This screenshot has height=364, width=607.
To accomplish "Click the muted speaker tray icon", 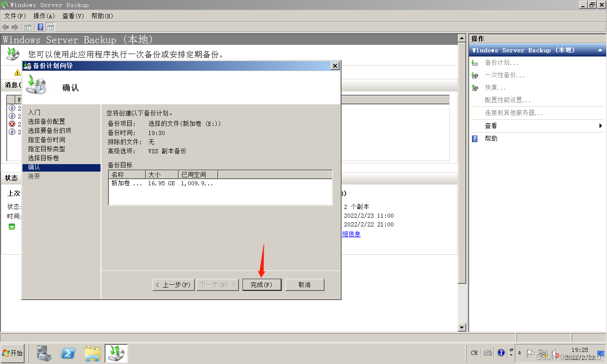I will [x=555, y=353].
